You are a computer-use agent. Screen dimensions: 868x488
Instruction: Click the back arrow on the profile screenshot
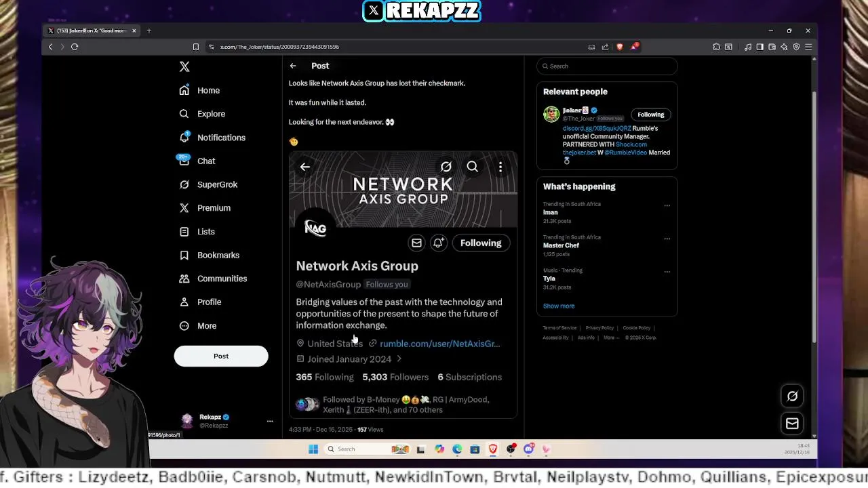(305, 167)
